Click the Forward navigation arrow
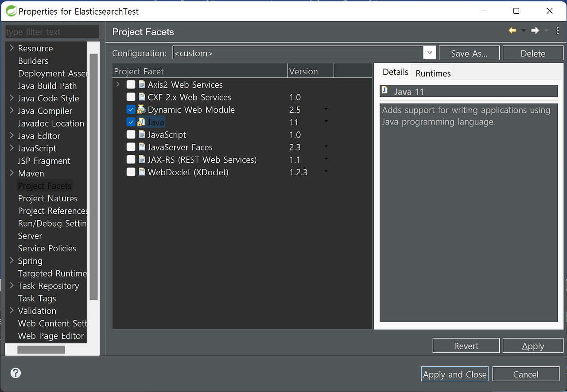Image resolution: width=567 pixels, height=392 pixels. tap(534, 30)
